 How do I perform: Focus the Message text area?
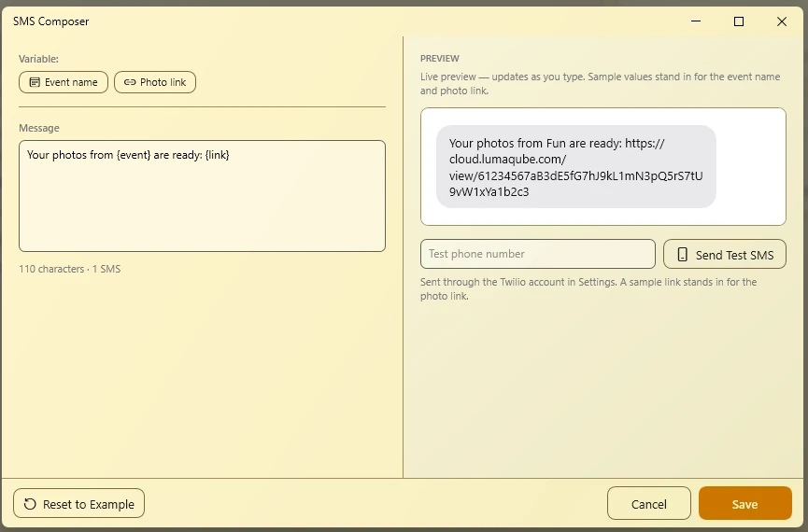click(202, 196)
